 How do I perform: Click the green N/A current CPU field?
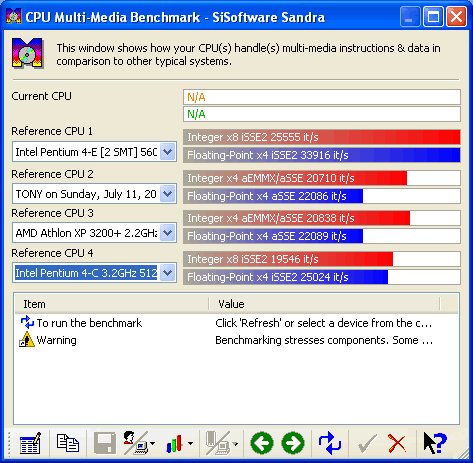pyautogui.click(x=322, y=114)
